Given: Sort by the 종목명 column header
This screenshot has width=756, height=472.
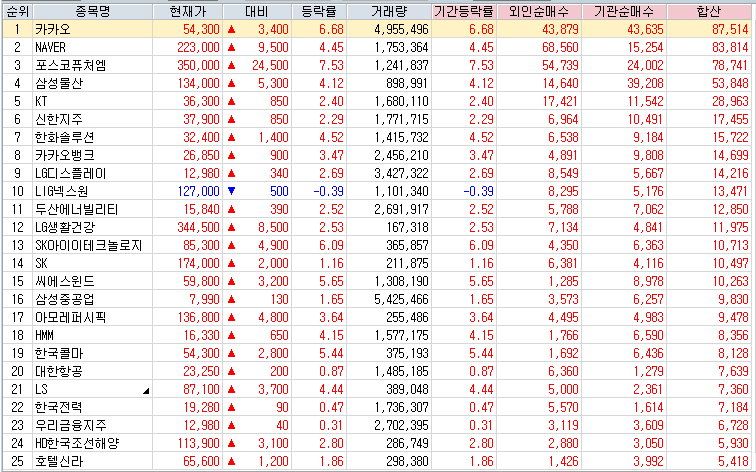Looking at the screenshot, I should [93, 11].
